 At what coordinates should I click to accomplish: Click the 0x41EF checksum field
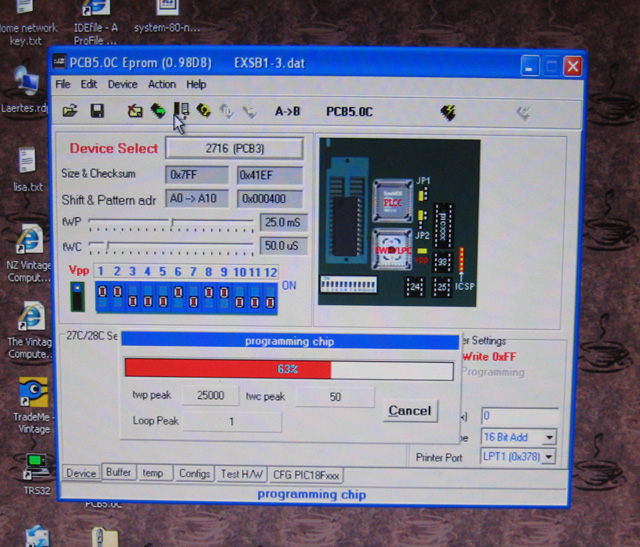pos(269,175)
